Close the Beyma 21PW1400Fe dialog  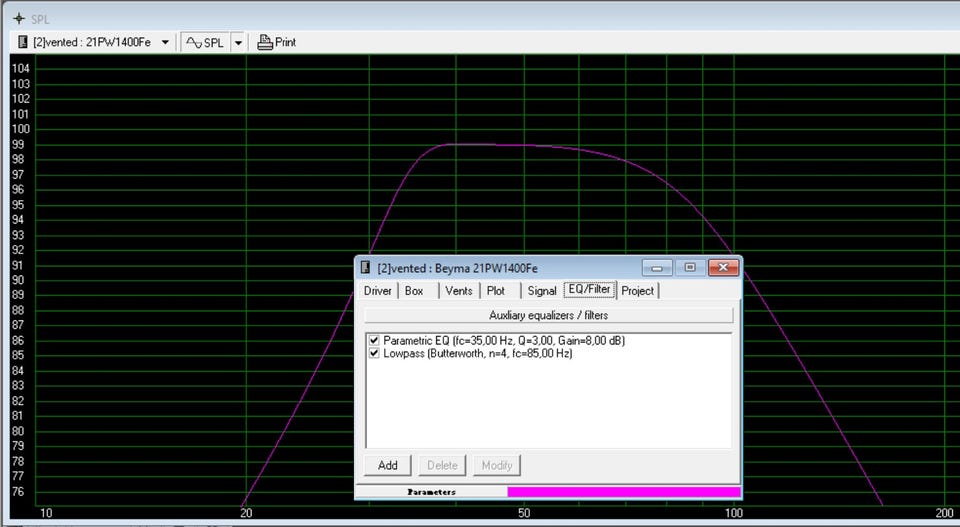click(722, 268)
